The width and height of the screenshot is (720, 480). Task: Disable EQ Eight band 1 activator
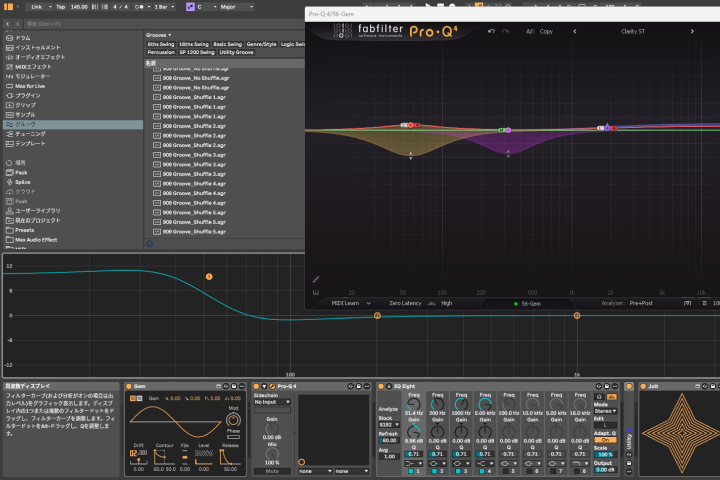411,471
